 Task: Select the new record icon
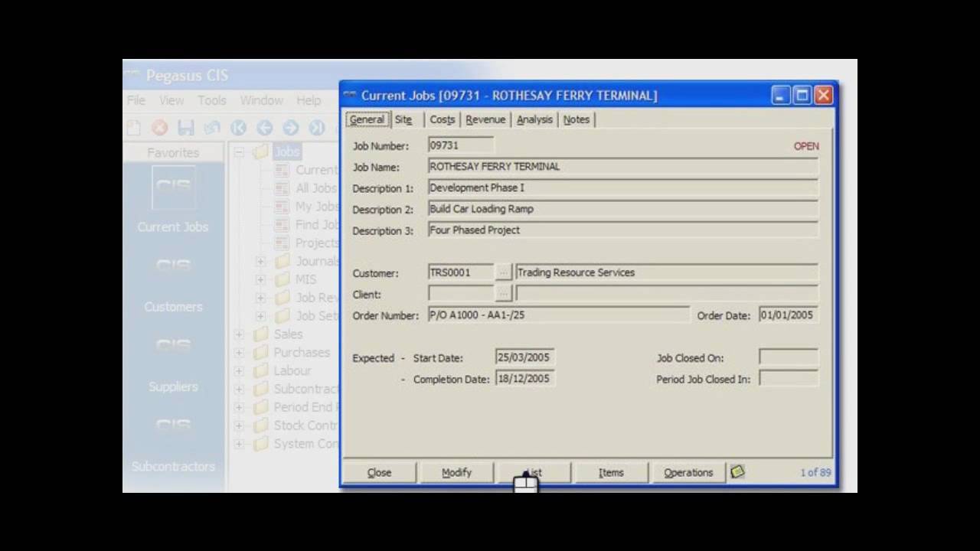pyautogui.click(x=133, y=128)
